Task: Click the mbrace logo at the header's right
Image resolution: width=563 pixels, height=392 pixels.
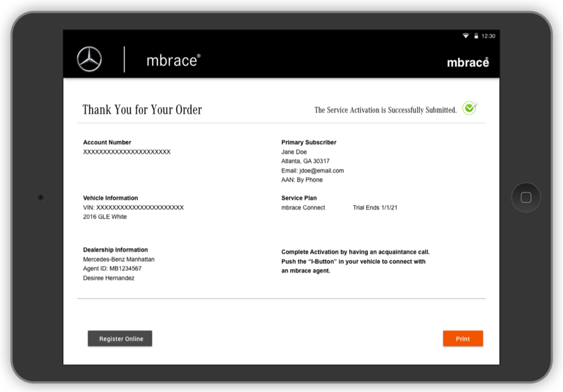Action: (468, 62)
